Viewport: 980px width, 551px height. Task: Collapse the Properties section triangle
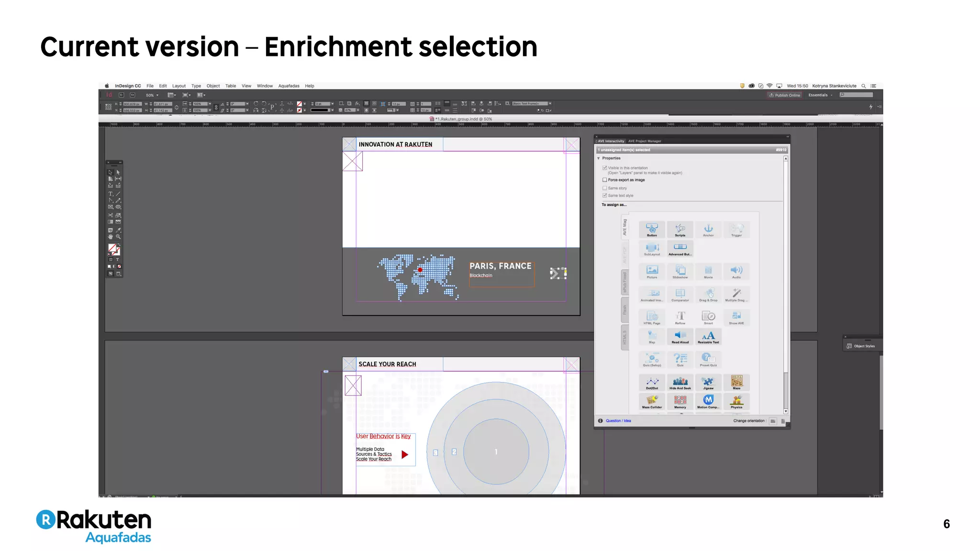click(x=599, y=158)
